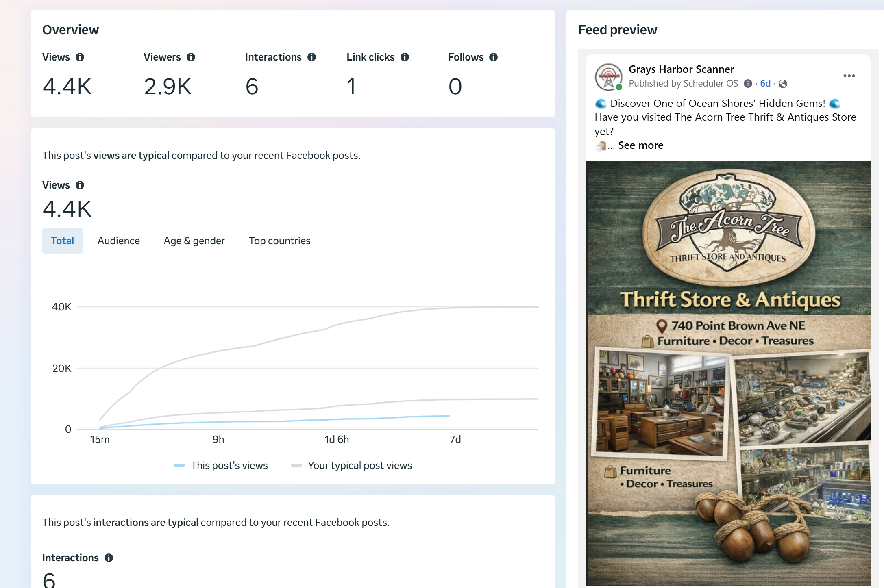Image resolution: width=884 pixels, height=588 pixels.
Task: Click the help icon beside Scheduler OS
Action: click(x=748, y=84)
